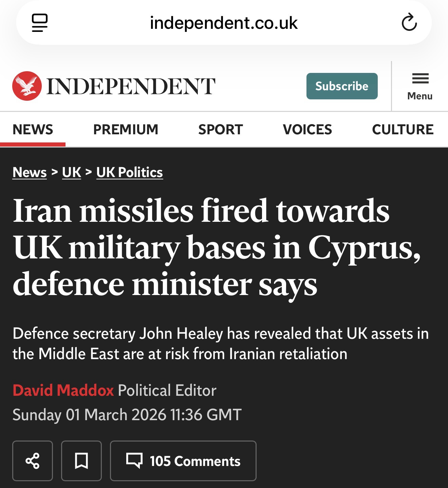Viewport: 448px width, 488px height.
Task: Follow the News breadcrumb link
Action: (30, 172)
